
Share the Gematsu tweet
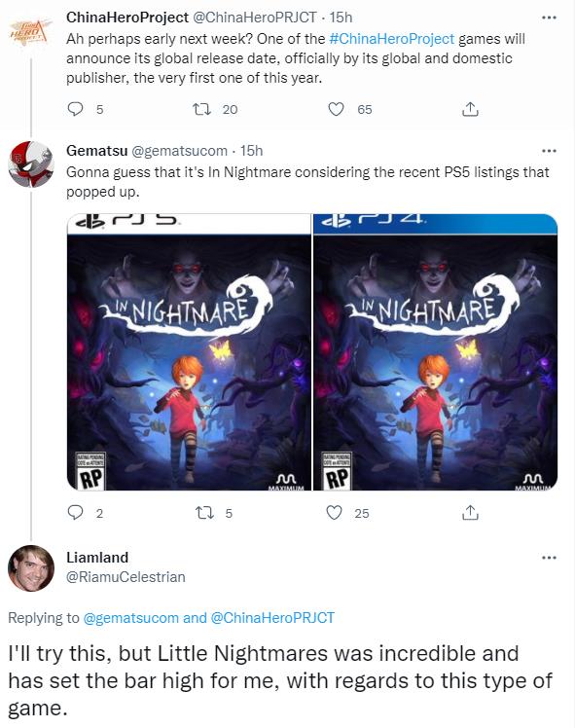470,513
